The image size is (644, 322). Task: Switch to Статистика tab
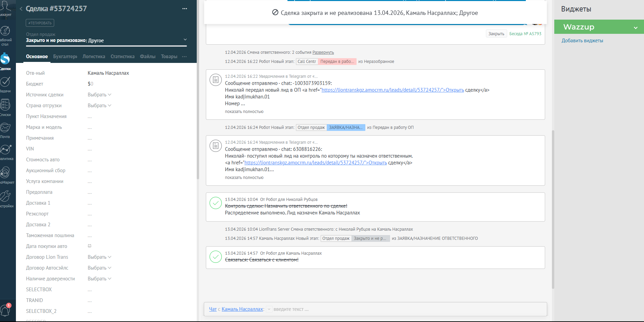(123, 56)
